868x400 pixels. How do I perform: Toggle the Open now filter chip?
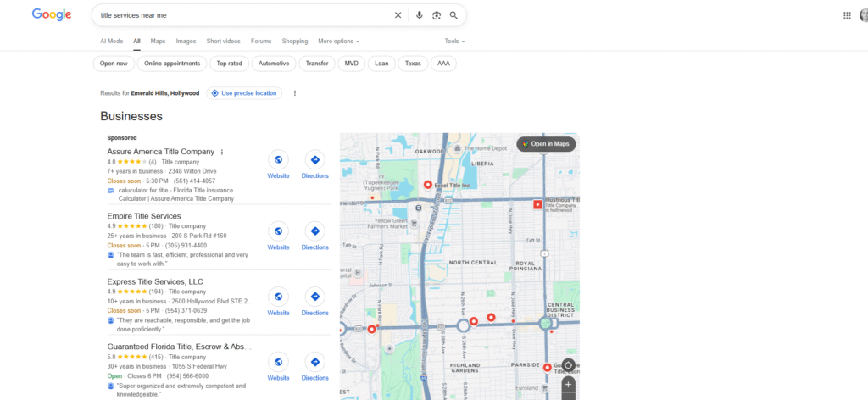[x=114, y=64]
